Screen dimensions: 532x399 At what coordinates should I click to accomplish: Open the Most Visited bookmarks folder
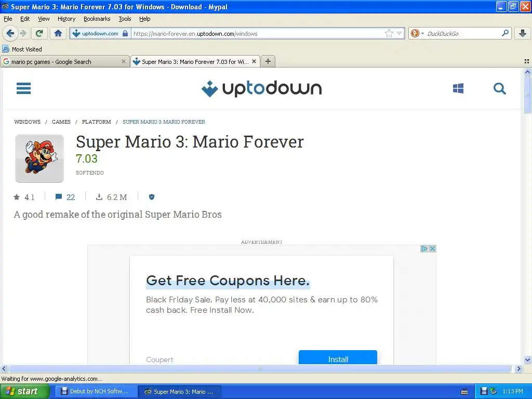(x=22, y=49)
